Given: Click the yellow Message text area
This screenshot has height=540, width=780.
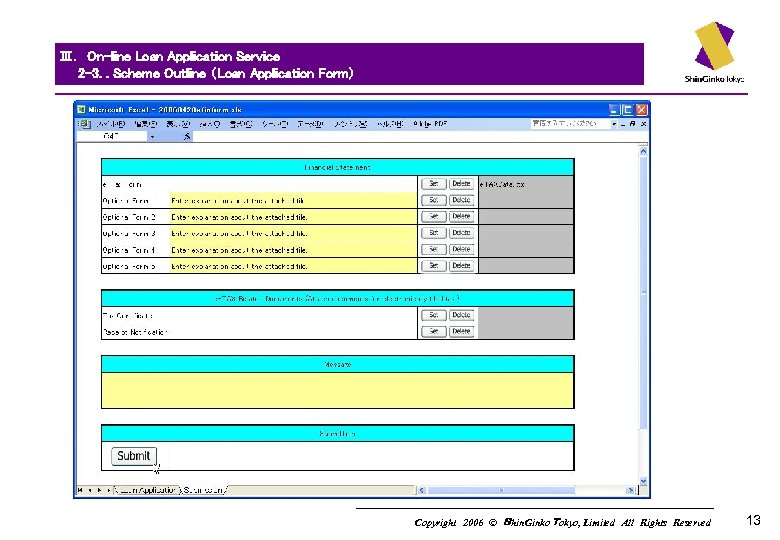Looking at the screenshot, I should point(338,390).
